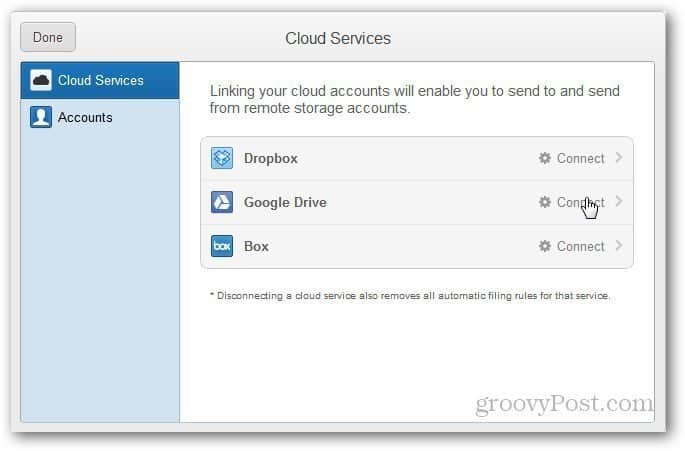
Task: Click the cloud icon in the sidebar
Action: [41, 80]
